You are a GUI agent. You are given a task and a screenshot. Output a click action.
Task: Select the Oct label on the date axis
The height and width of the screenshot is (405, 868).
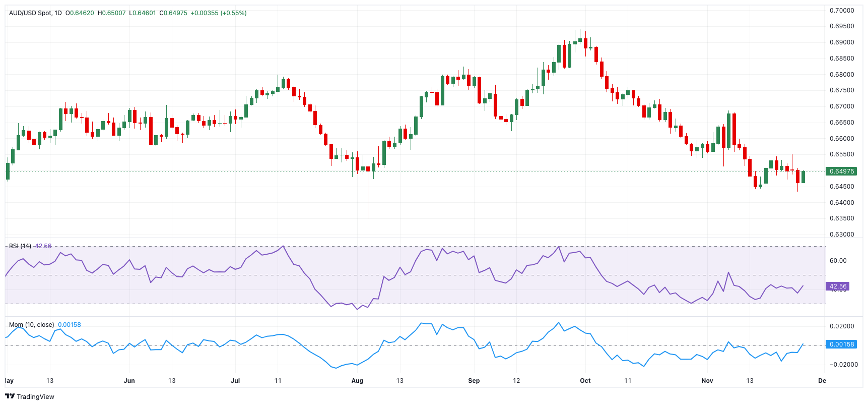585,381
